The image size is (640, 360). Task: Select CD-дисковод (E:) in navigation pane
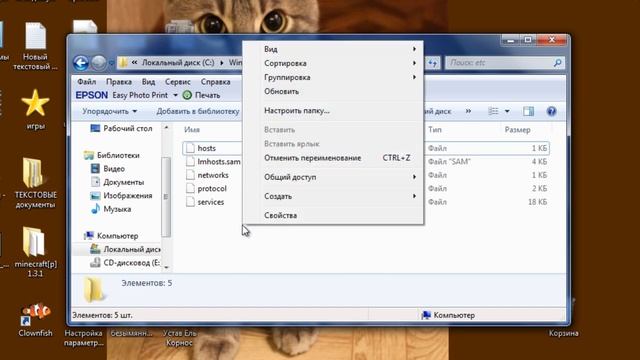tap(131, 263)
